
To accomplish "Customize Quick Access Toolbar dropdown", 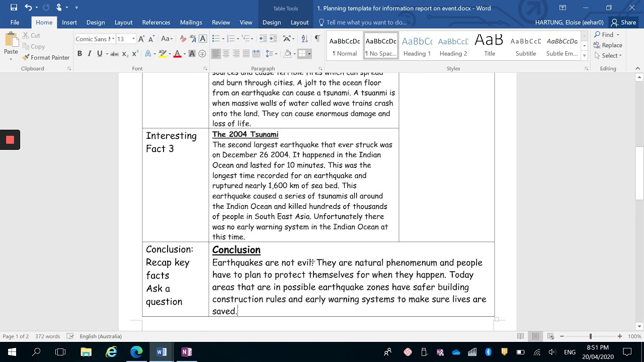I will (x=76, y=8).
